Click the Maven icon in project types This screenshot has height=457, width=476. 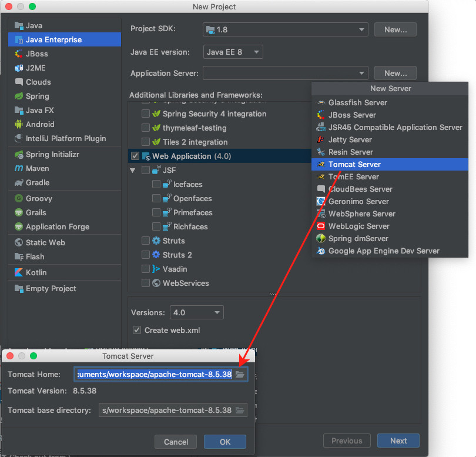19,169
